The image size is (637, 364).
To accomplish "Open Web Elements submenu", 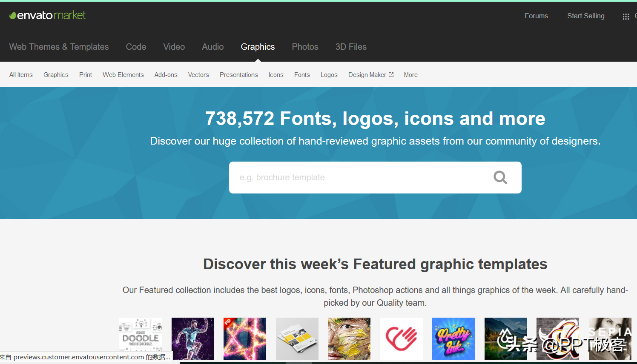I will tap(123, 75).
